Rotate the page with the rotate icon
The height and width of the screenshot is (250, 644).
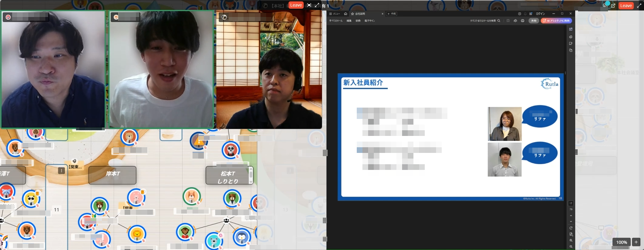point(571,228)
